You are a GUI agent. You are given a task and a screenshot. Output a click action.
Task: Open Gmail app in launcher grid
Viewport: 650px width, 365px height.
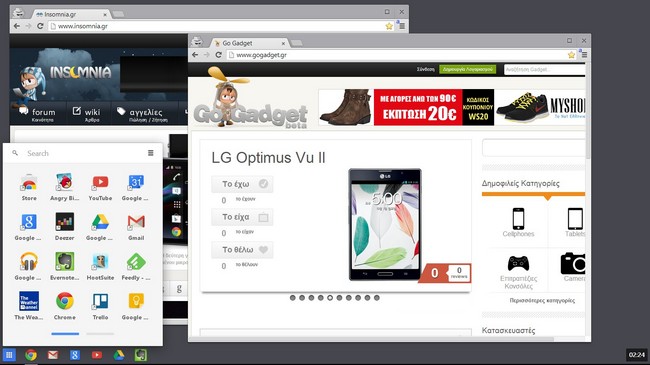[136, 227]
